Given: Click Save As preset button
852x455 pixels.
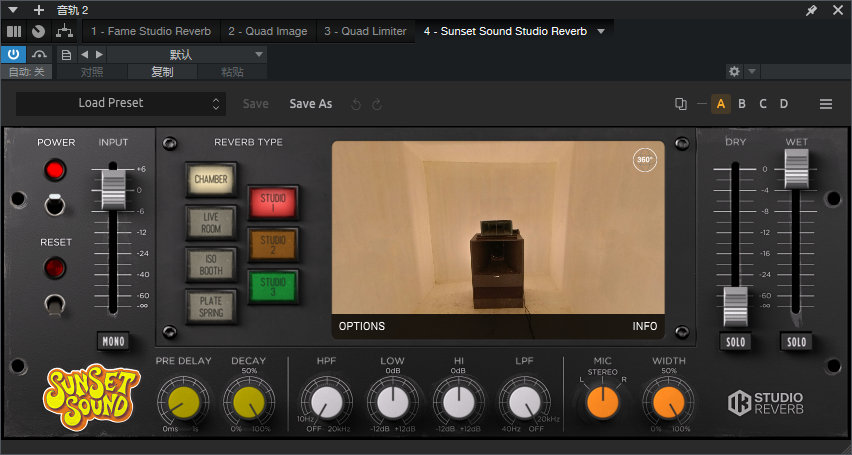Looking at the screenshot, I should (311, 104).
